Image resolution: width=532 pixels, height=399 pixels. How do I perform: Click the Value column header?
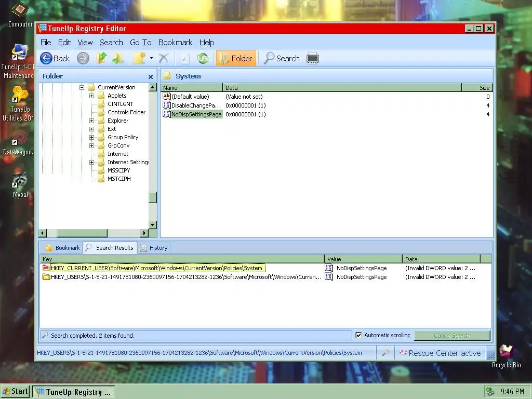[363, 259]
